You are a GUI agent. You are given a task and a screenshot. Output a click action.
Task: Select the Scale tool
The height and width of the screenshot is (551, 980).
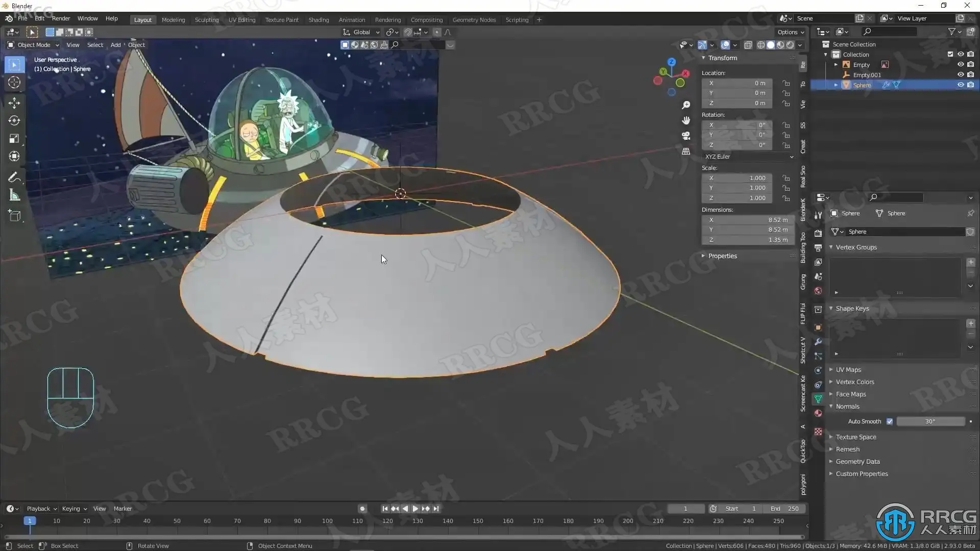[x=14, y=139]
